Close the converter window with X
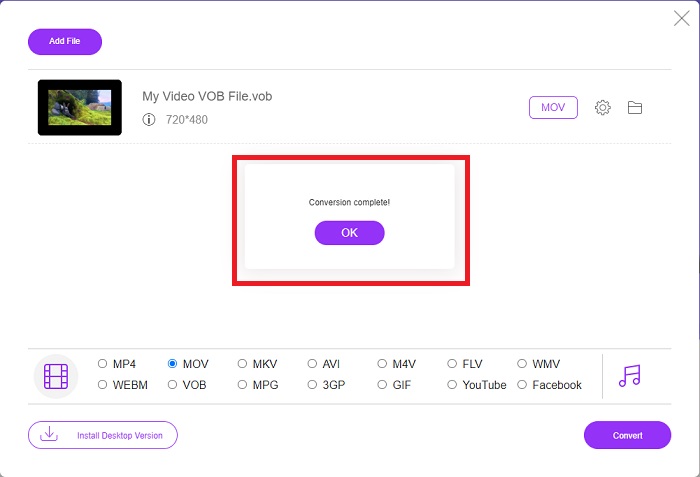 click(x=681, y=19)
